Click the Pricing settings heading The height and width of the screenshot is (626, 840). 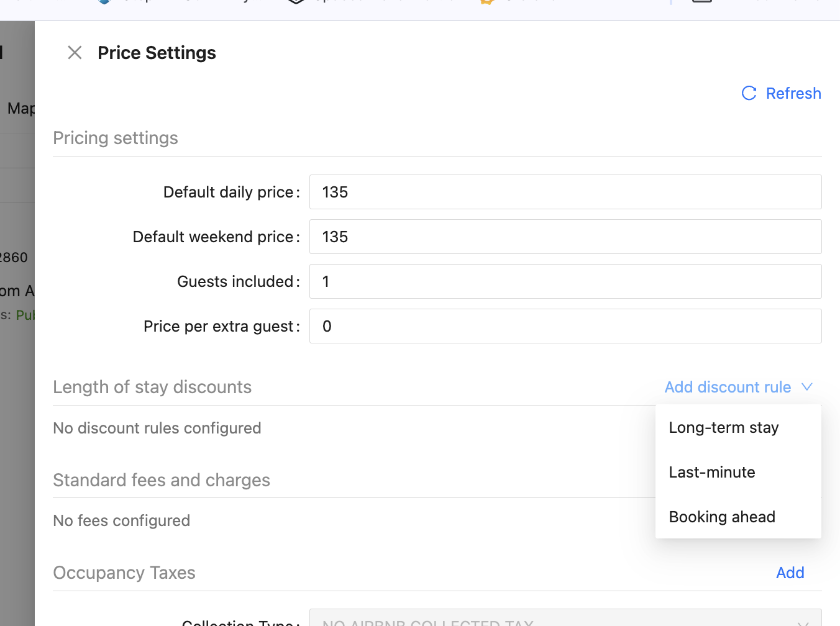[x=116, y=138]
